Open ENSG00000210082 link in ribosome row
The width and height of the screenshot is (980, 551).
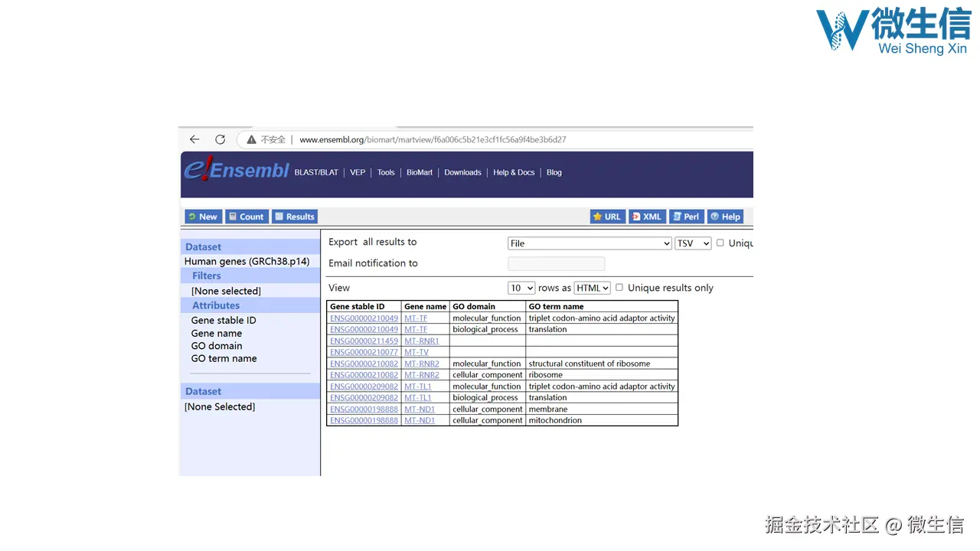[x=364, y=375]
